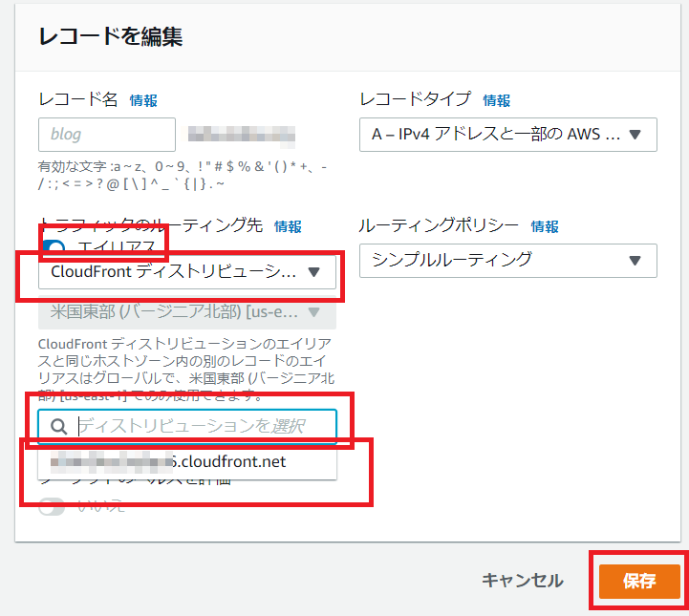Click the ディストリビューションを選択 search field
The width and height of the screenshot is (689, 616).
tap(187, 426)
